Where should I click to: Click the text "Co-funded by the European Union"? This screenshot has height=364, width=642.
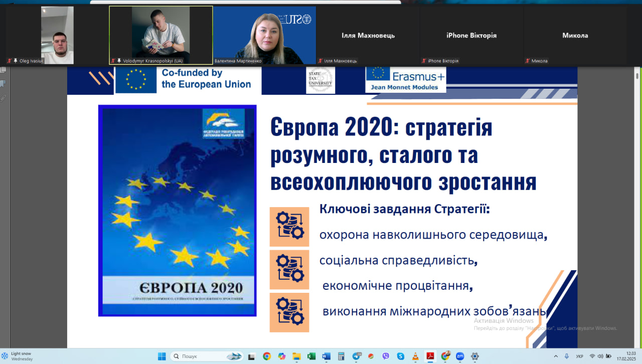point(206,79)
